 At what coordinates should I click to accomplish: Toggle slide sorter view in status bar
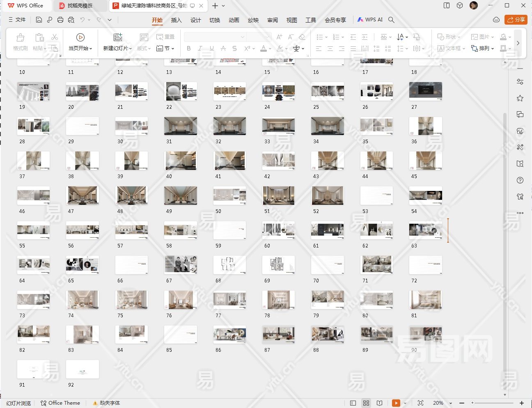coord(366,403)
